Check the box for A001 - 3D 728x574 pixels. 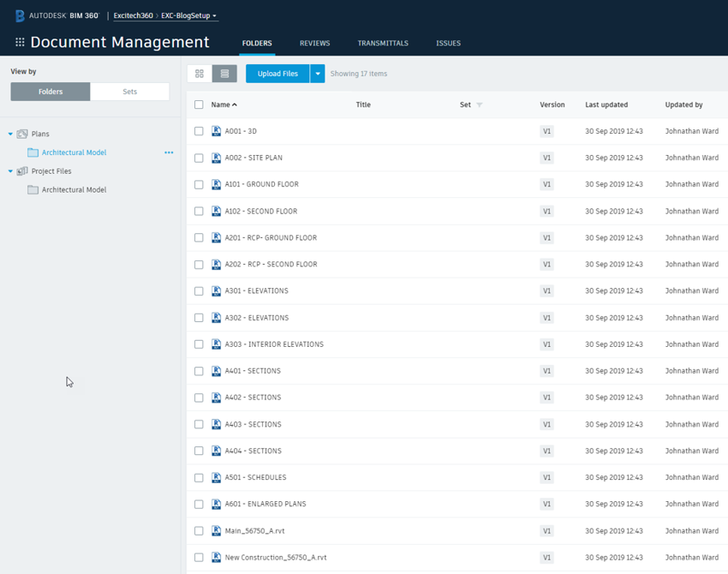(x=199, y=131)
